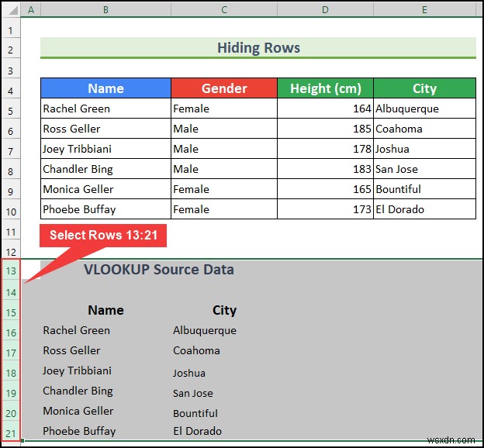The height and width of the screenshot is (448, 484).
Task: Click Rachel Green in the source data
Action: (76, 330)
